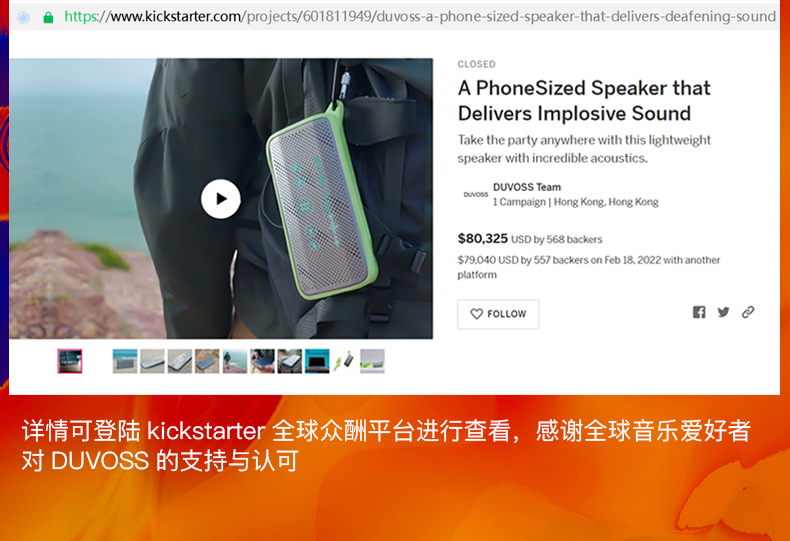The height and width of the screenshot is (541, 790).
Task: Share the campaign on Facebook
Action: tap(699, 312)
